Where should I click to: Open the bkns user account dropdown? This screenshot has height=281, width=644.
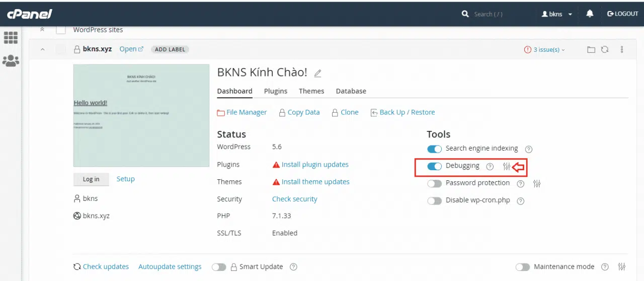tap(556, 14)
